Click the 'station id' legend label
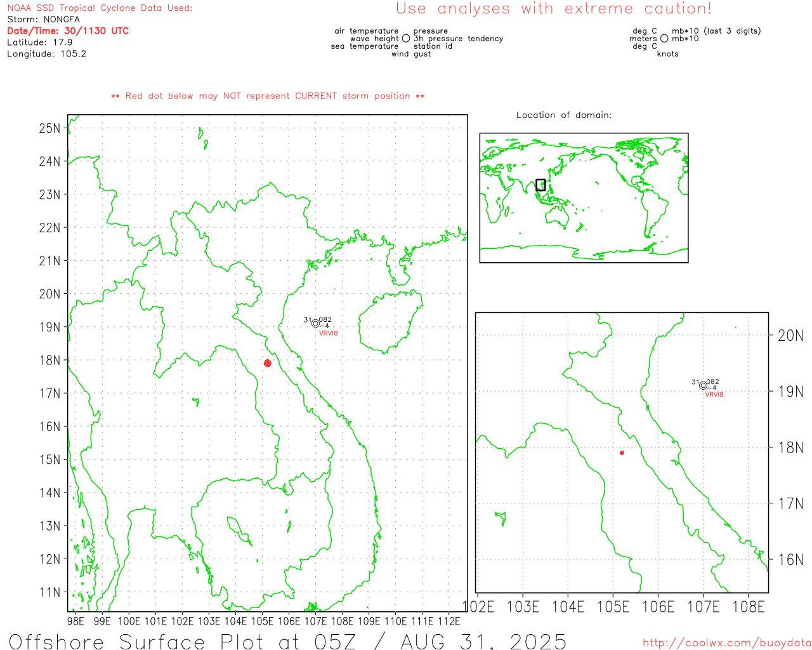812x650 pixels. [x=433, y=46]
